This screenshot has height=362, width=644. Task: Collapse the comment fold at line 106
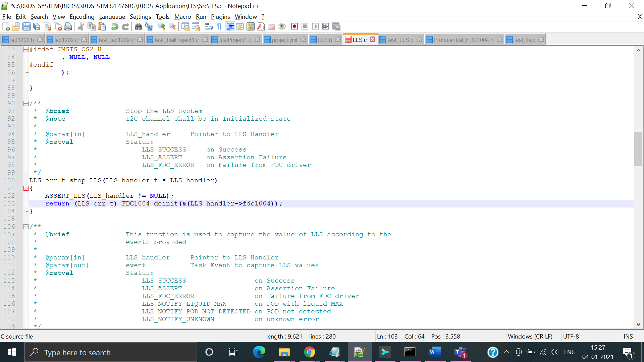26,227
